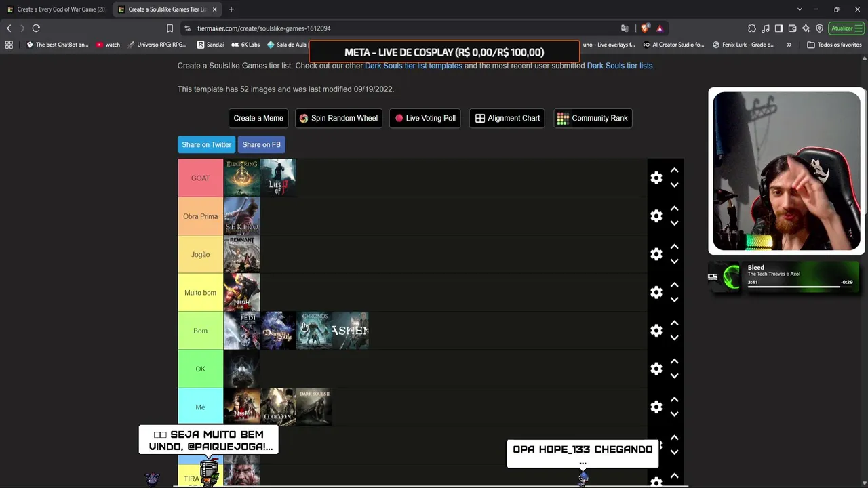The width and height of the screenshot is (868, 488).
Task: Move the Jogão row up
Action: pos(674,247)
